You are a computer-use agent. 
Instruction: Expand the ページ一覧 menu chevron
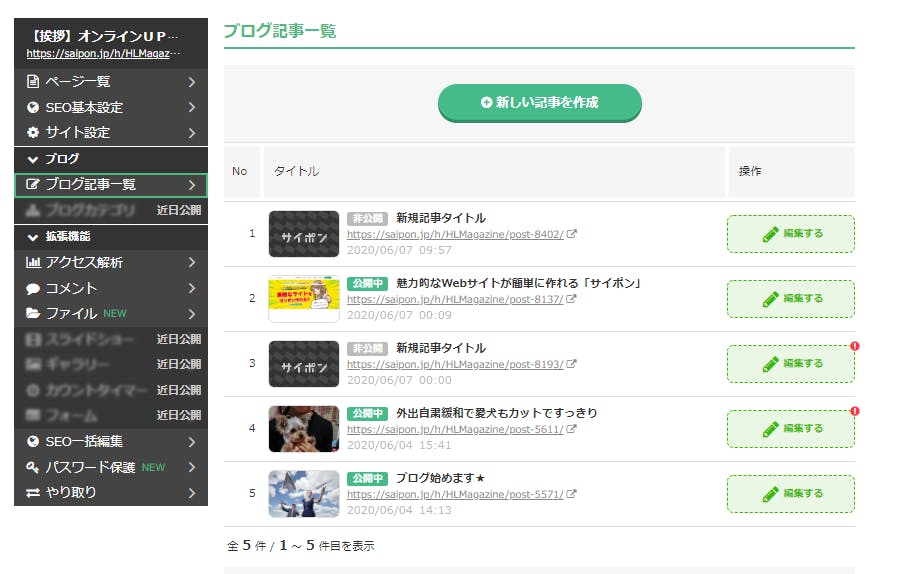pyautogui.click(x=191, y=82)
